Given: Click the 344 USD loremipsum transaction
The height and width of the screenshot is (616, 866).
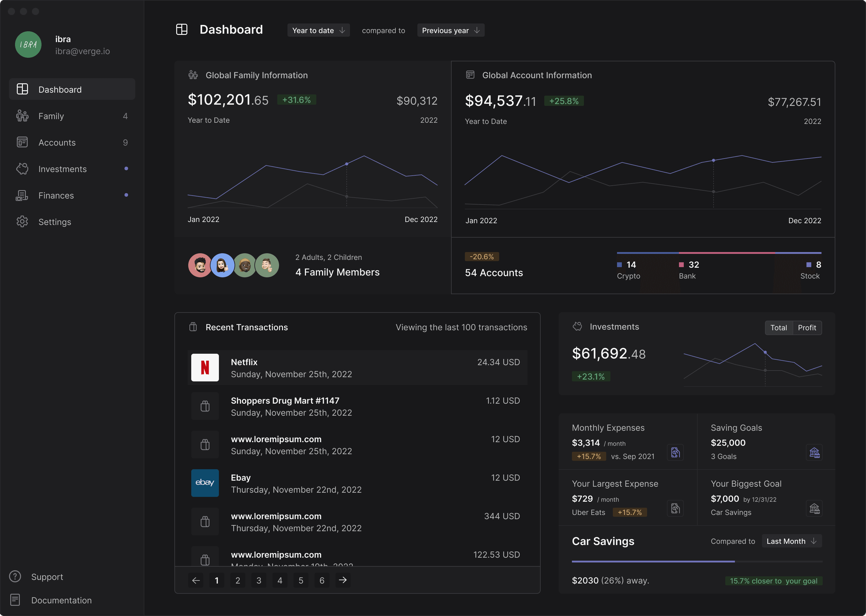Looking at the screenshot, I should [x=357, y=522].
